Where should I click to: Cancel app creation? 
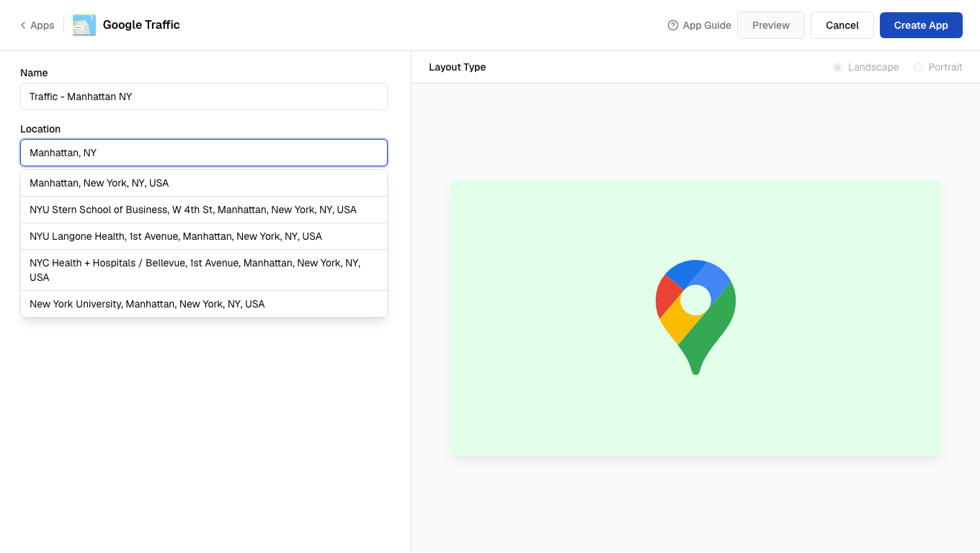click(x=842, y=25)
